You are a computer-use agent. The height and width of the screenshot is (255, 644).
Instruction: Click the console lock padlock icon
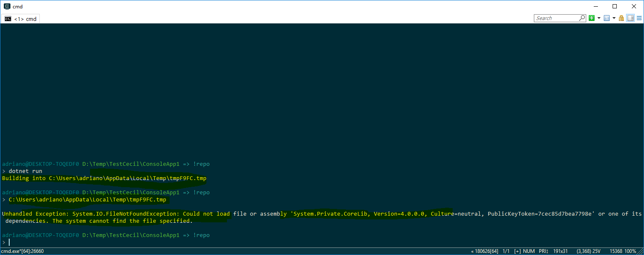tap(621, 18)
